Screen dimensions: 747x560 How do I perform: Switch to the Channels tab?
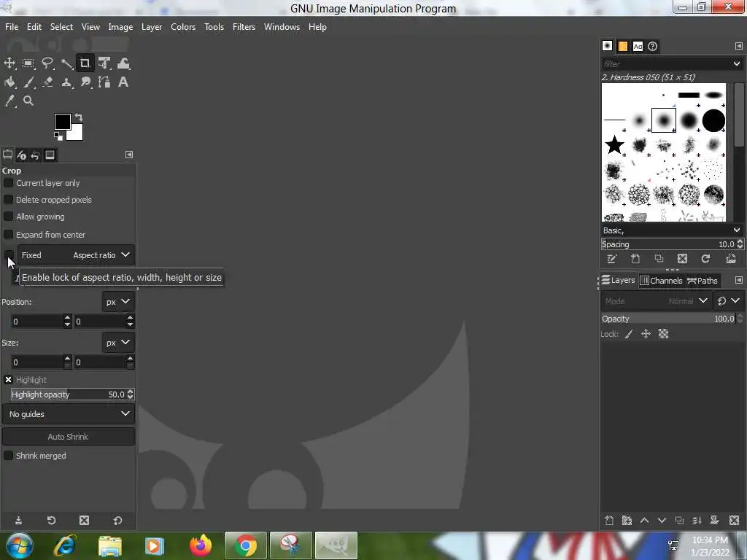click(661, 281)
